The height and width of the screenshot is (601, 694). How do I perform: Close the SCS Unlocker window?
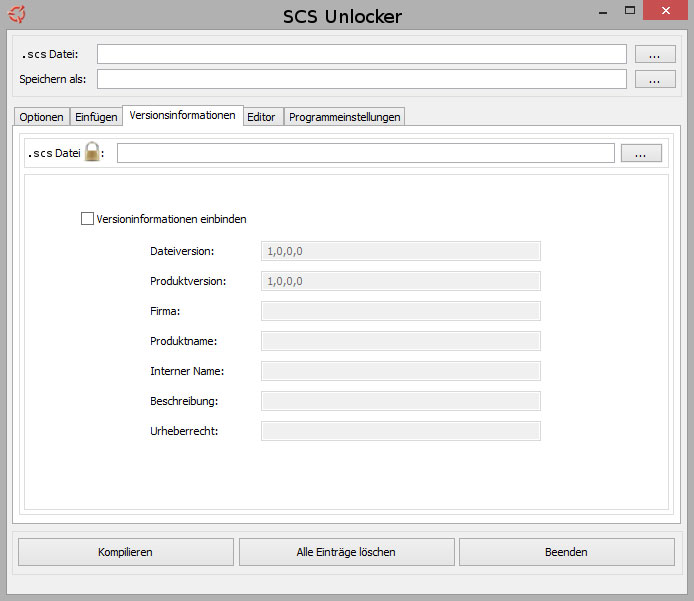point(665,10)
